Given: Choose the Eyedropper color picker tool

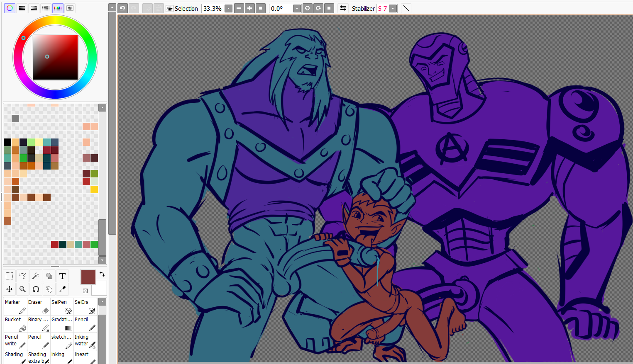Looking at the screenshot, I should pos(62,289).
